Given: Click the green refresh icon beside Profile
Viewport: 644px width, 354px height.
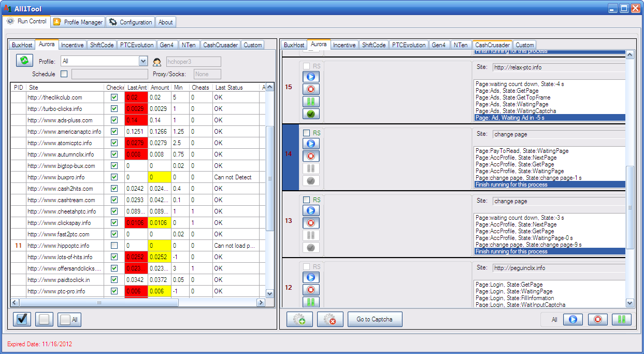Looking at the screenshot, I should tap(24, 61).
